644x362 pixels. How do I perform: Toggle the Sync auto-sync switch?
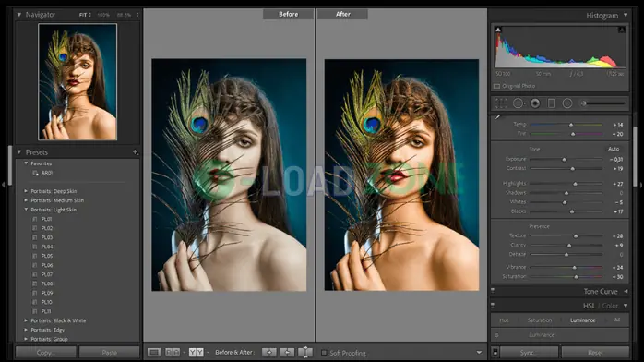(x=495, y=352)
